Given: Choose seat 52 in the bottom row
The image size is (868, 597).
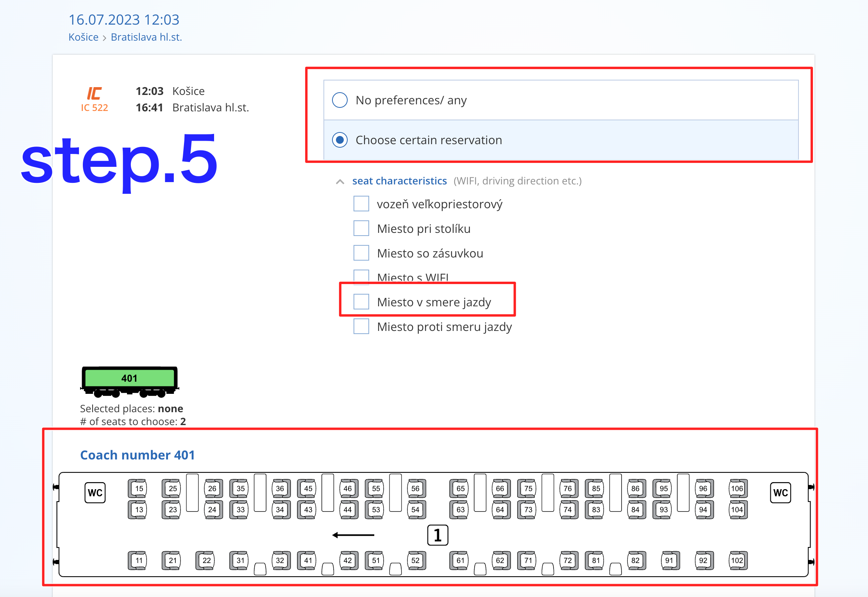Looking at the screenshot, I should (416, 560).
